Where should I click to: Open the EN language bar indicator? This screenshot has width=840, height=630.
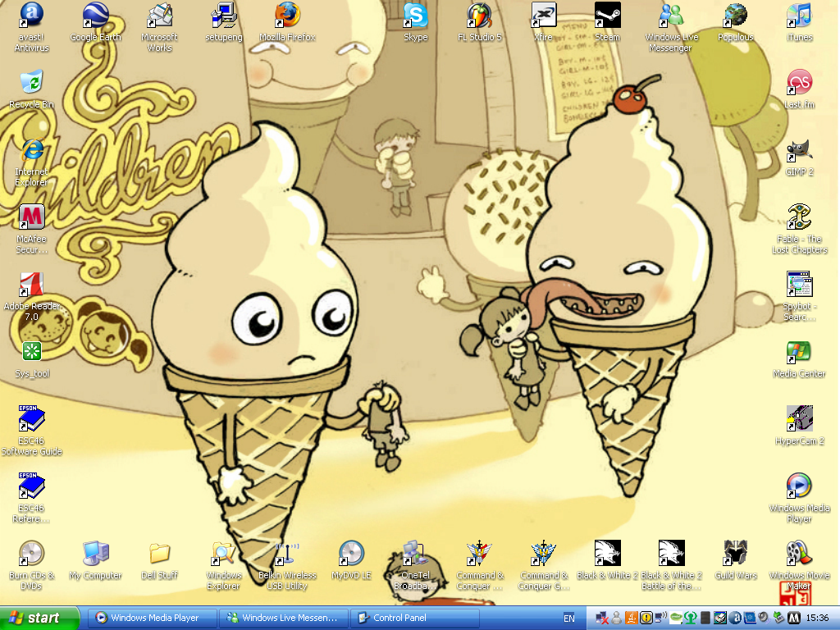coord(569,619)
